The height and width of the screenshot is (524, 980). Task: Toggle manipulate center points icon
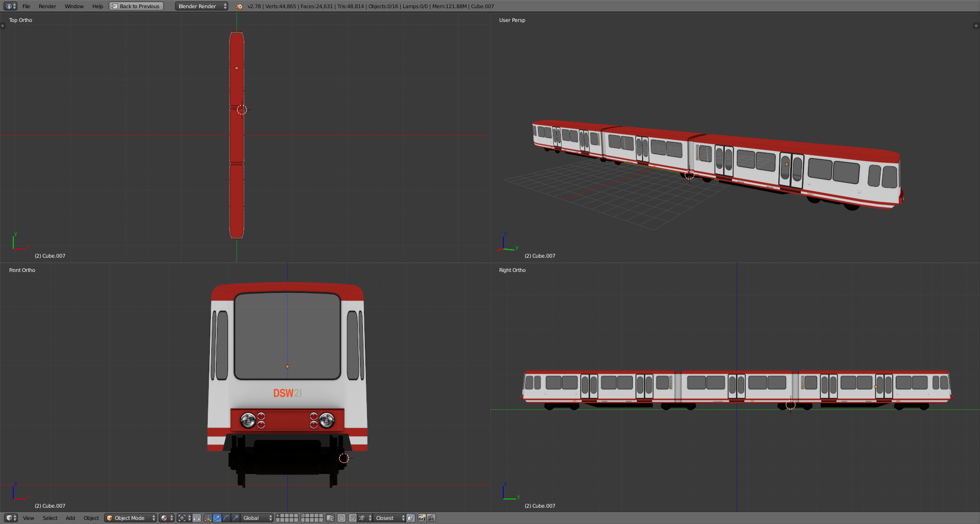(x=197, y=518)
